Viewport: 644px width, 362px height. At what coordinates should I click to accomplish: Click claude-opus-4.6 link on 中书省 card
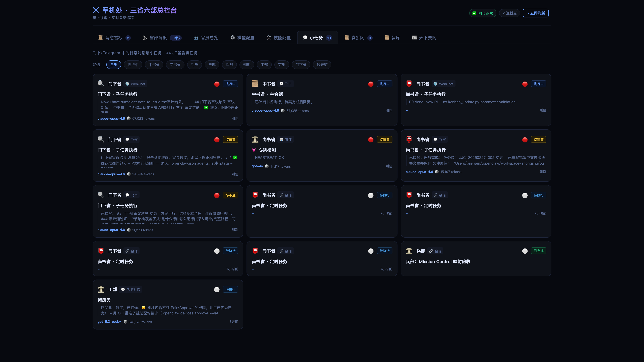click(265, 110)
